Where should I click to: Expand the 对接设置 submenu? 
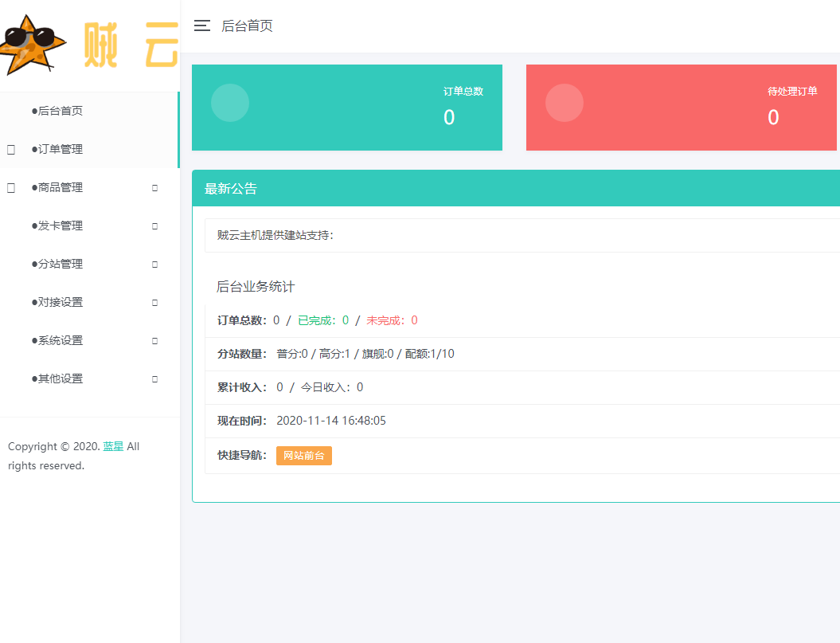(154, 302)
